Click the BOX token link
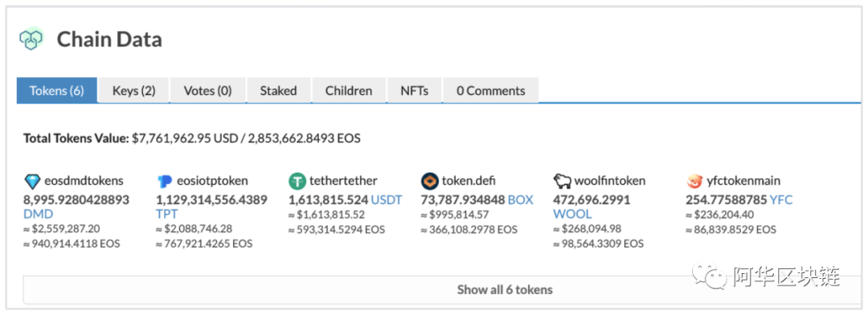Viewport: 868px width, 315px height. coord(520,200)
